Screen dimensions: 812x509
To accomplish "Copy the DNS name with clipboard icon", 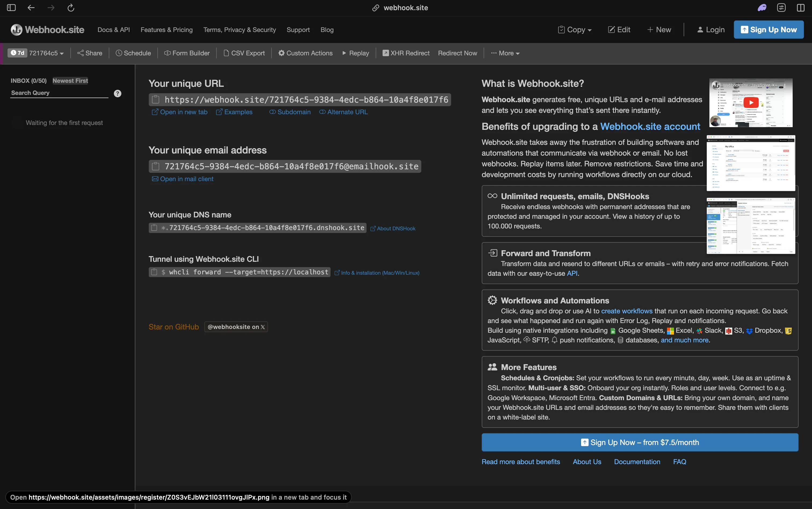I will 154,228.
